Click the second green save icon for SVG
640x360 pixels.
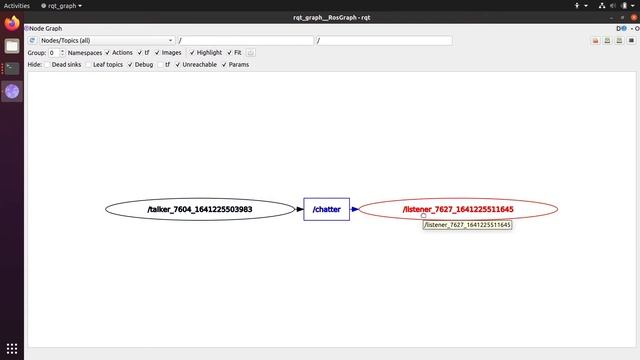point(619,40)
